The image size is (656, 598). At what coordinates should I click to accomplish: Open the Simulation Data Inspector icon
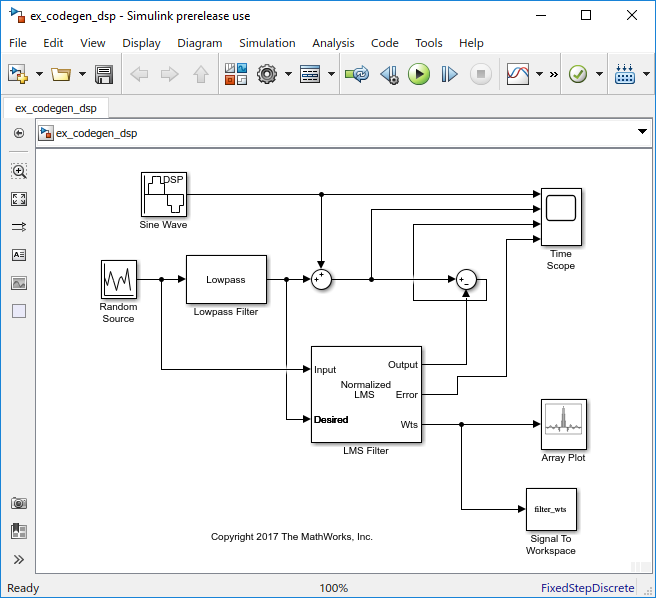click(518, 74)
